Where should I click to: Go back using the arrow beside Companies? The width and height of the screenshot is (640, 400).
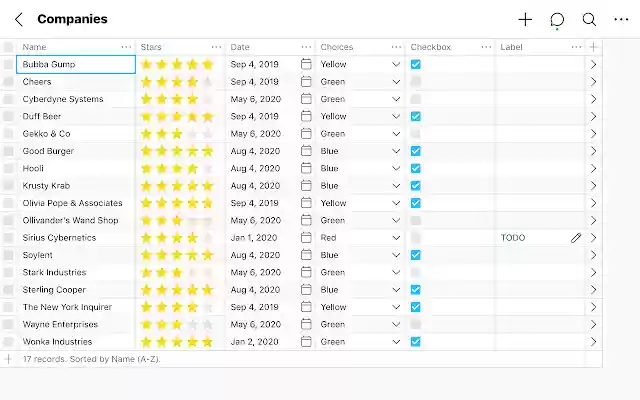[x=19, y=19]
